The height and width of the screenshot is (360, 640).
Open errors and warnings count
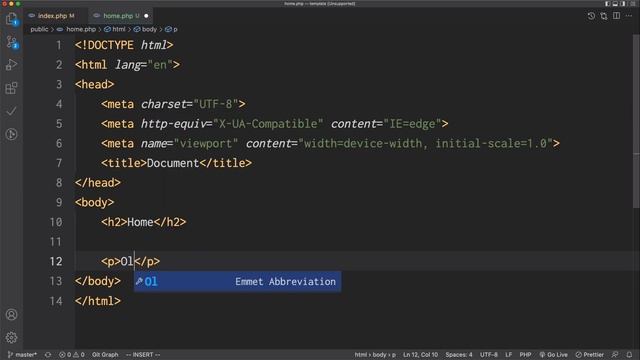(71, 355)
